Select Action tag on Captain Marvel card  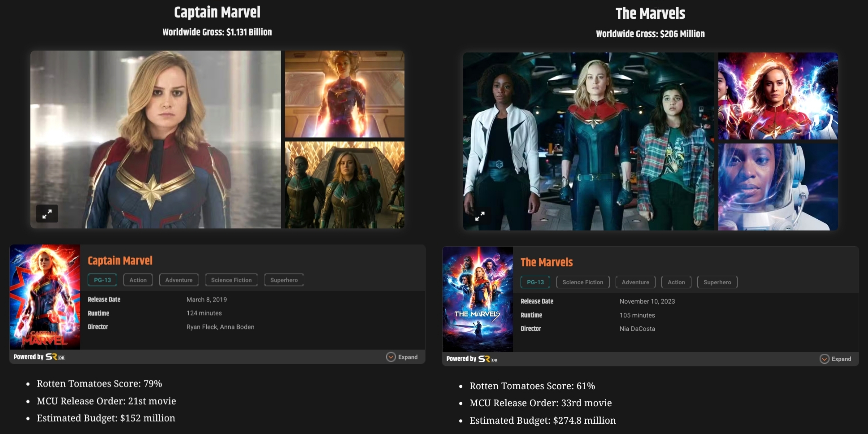point(138,280)
